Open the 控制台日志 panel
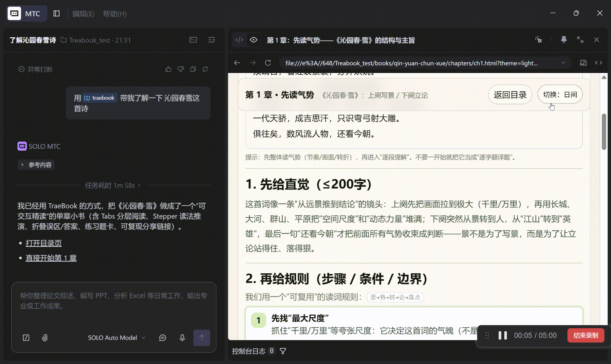Image resolution: width=611 pixels, height=364 pixels. 249,351
